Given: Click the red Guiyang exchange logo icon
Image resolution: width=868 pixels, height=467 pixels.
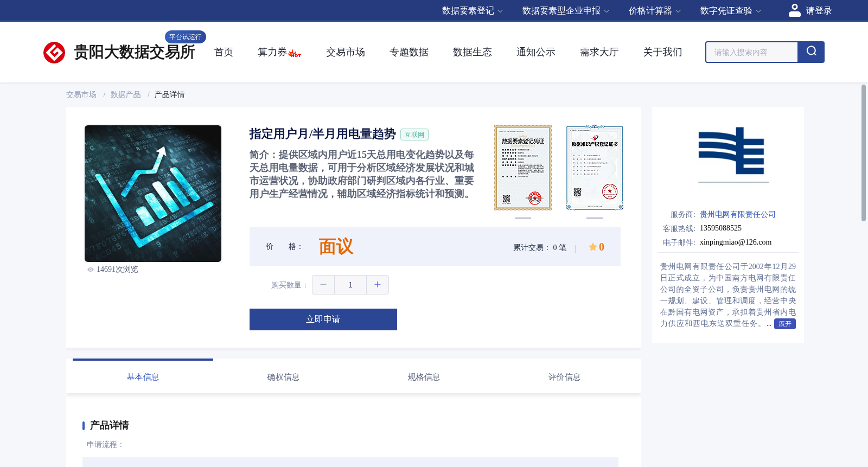Looking at the screenshot, I should pyautogui.click(x=54, y=53).
